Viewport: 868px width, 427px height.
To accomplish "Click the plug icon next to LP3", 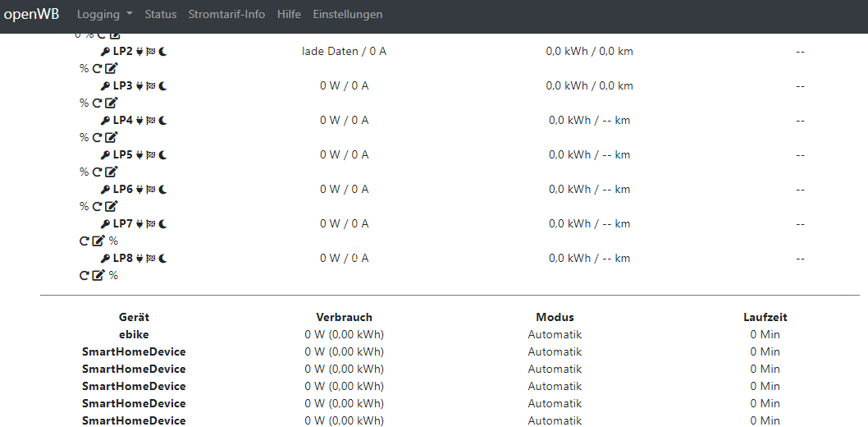I will (139, 86).
